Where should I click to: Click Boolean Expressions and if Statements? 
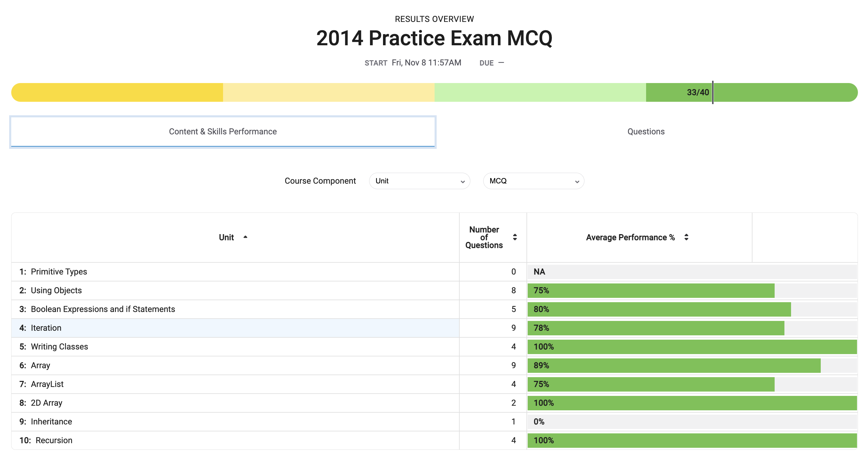click(103, 309)
